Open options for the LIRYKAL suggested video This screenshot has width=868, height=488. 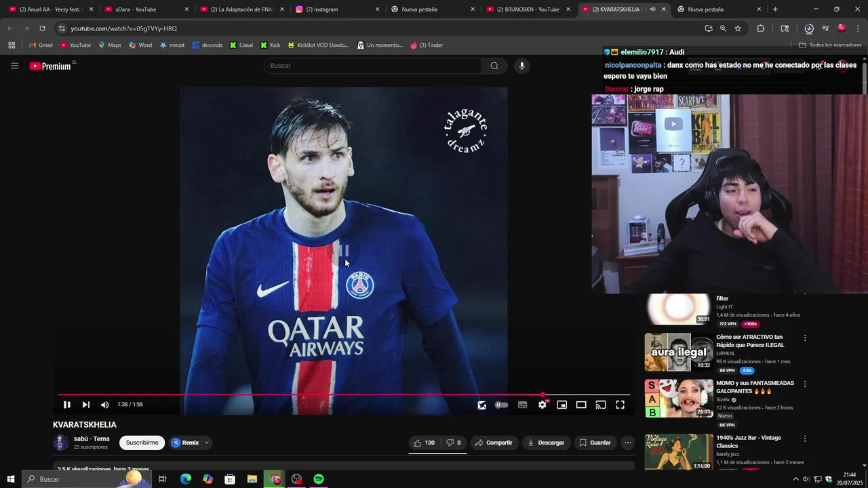click(x=805, y=338)
